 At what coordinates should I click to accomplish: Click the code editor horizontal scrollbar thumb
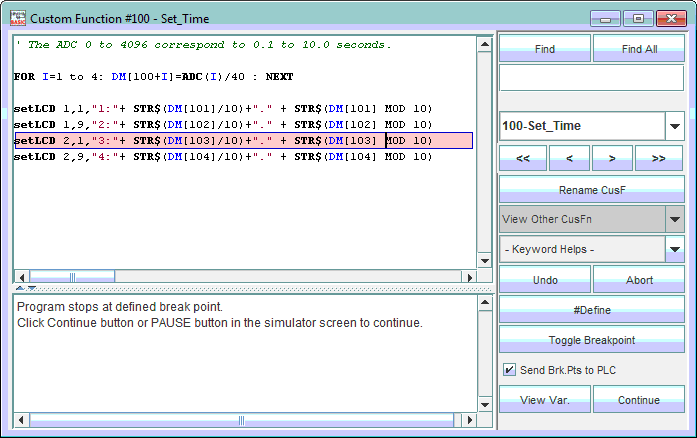72,277
